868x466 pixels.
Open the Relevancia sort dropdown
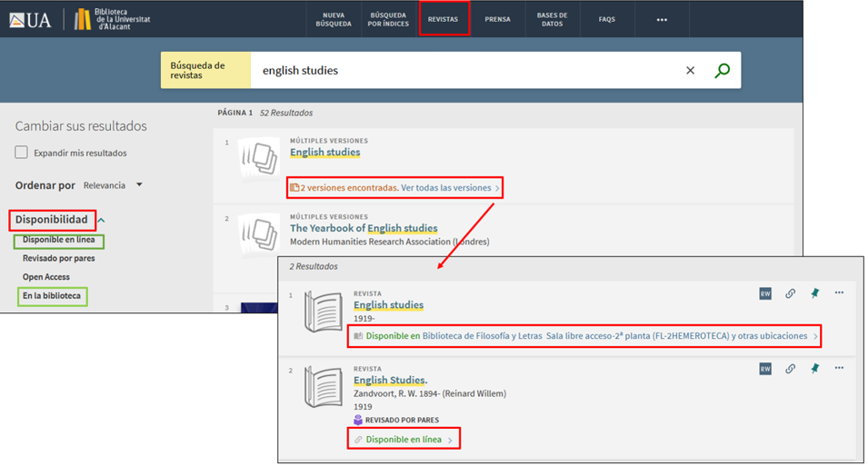click(113, 185)
